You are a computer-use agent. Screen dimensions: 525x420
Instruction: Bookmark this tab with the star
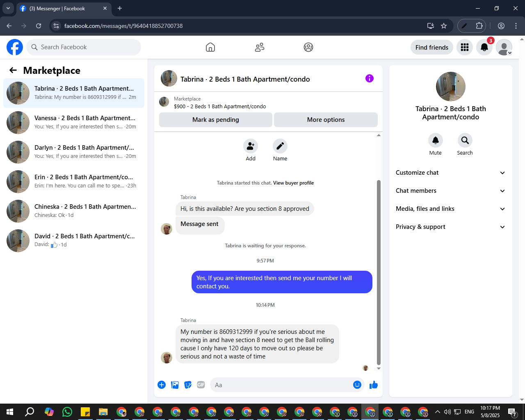pyautogui.click(x=444, y=26)
